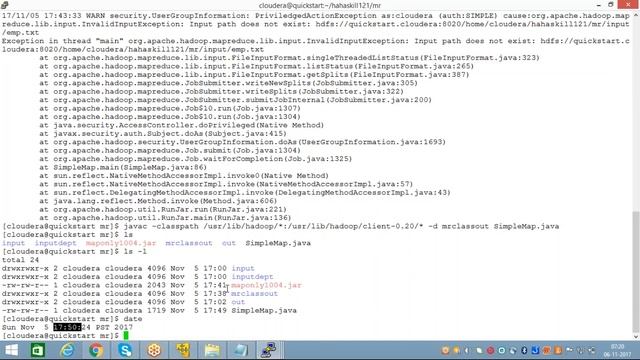
Task: Click the 'ls -l' command text
Action: pyautogui.click(x=135, y=251)
